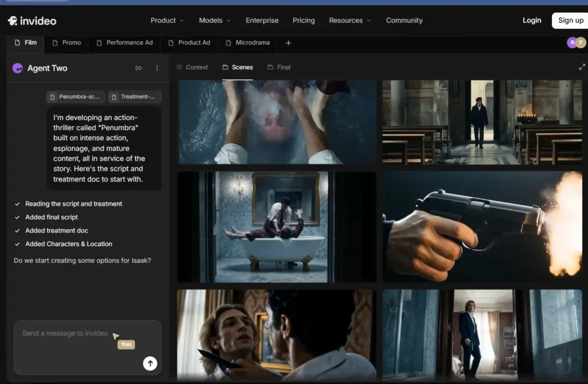This screenshot has height=384, width=588.
Task: Switch to the Context tab
Action: click(x=192, y=67)
